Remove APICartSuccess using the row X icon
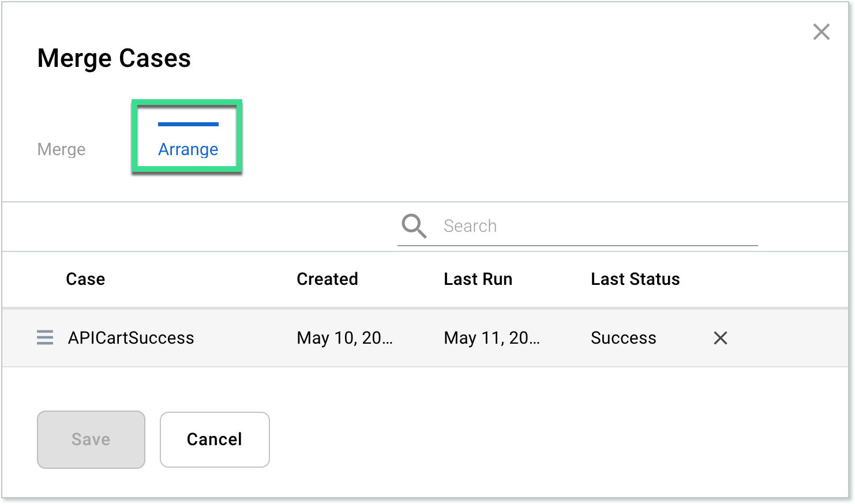Viewport: 855px width, 504px height. (x=720, y=338)
